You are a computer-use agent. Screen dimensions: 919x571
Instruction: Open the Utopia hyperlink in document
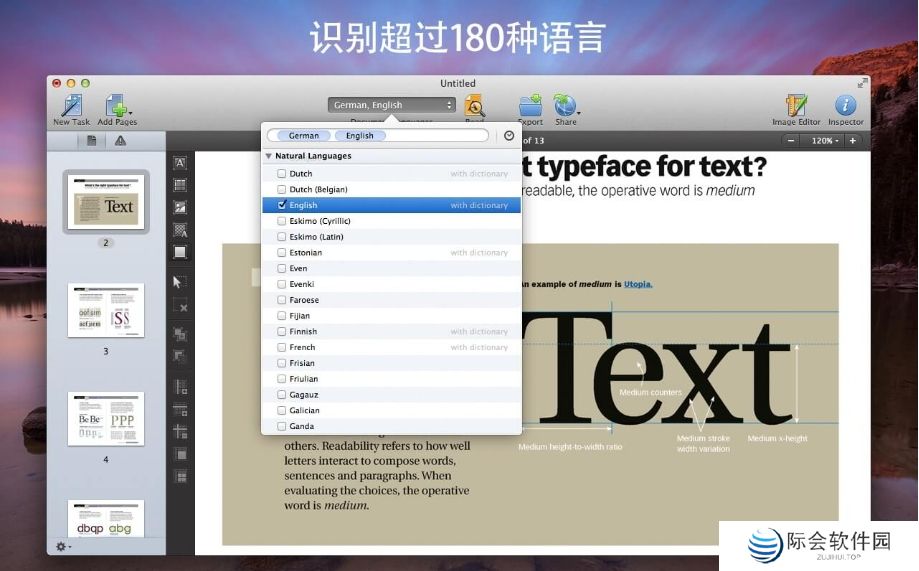click(x=638, y=284)
